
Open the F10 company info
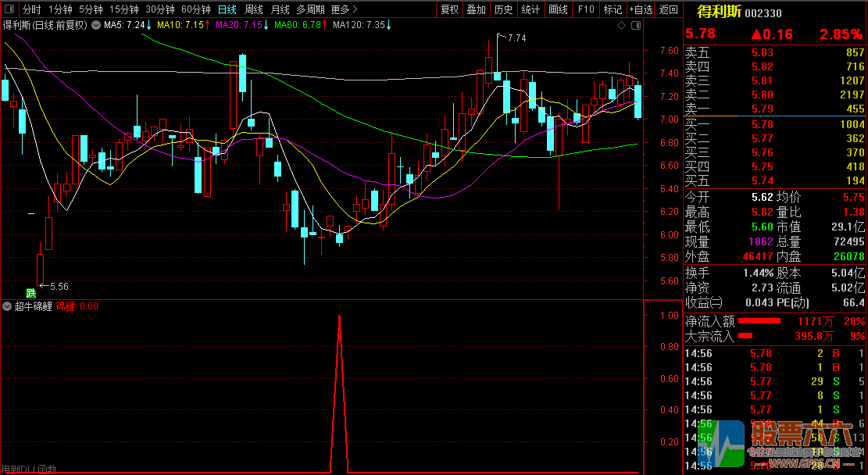(585, 9)
